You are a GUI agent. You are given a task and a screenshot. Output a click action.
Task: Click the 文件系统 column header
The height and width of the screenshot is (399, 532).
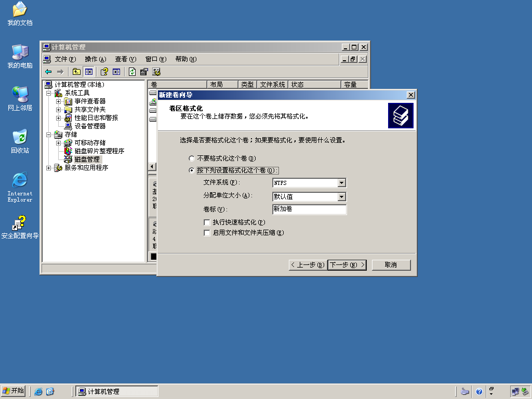pyautogui.click(x=272, y=85)
